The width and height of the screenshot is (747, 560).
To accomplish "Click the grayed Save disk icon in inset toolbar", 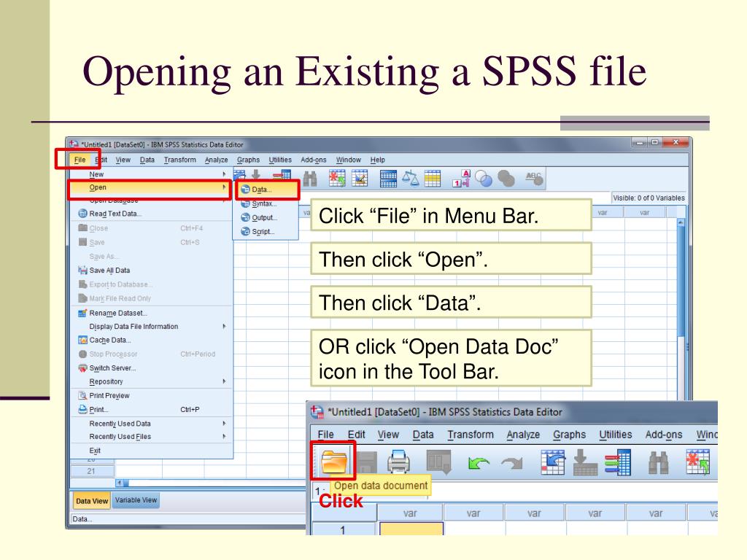I will click(x=367, y=462).
